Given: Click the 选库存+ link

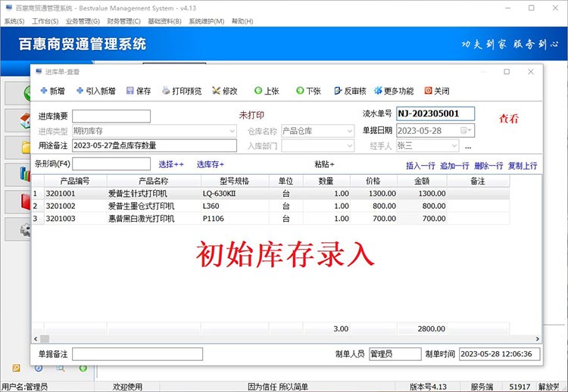Looking at the screenshot, I should tap(211, 164).
